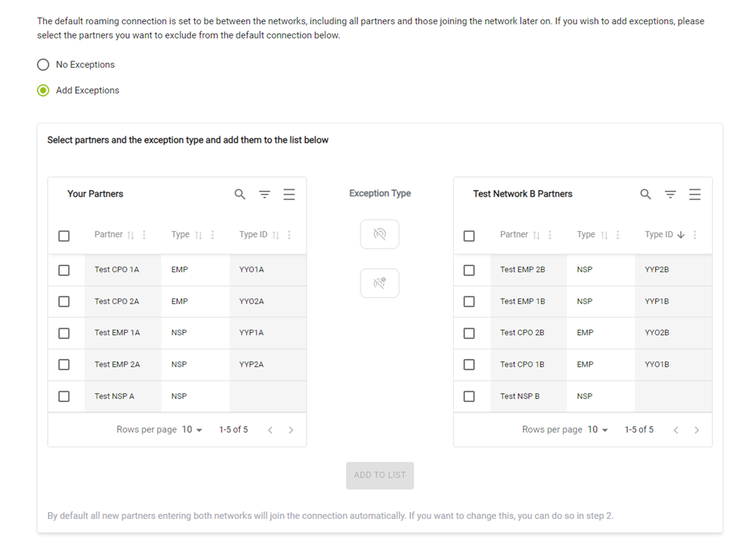Open hamburger menu of Your Partners table
The width and height of the screenshot is (756, 550).
click(x=288, y=194)
